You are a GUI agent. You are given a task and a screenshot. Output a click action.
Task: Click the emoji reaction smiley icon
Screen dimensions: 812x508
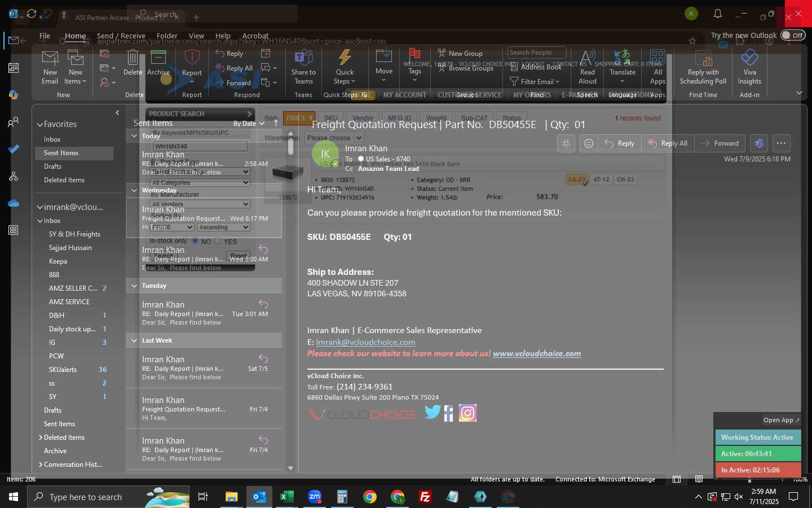[588, 143]
